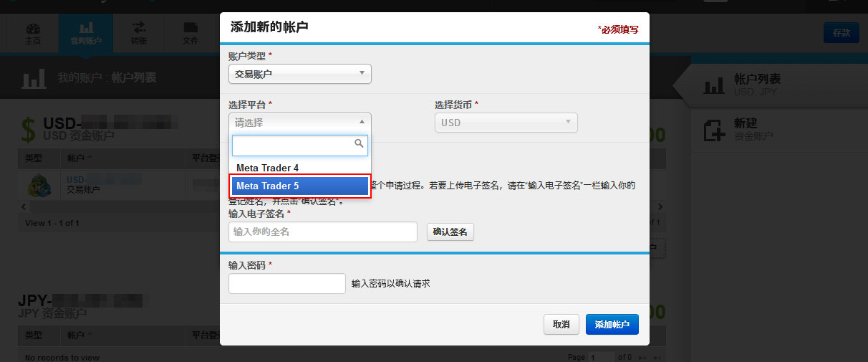Click right scroll arrow under USD table
This screenshot has width=868, height=362.
(x=660, y=207)
